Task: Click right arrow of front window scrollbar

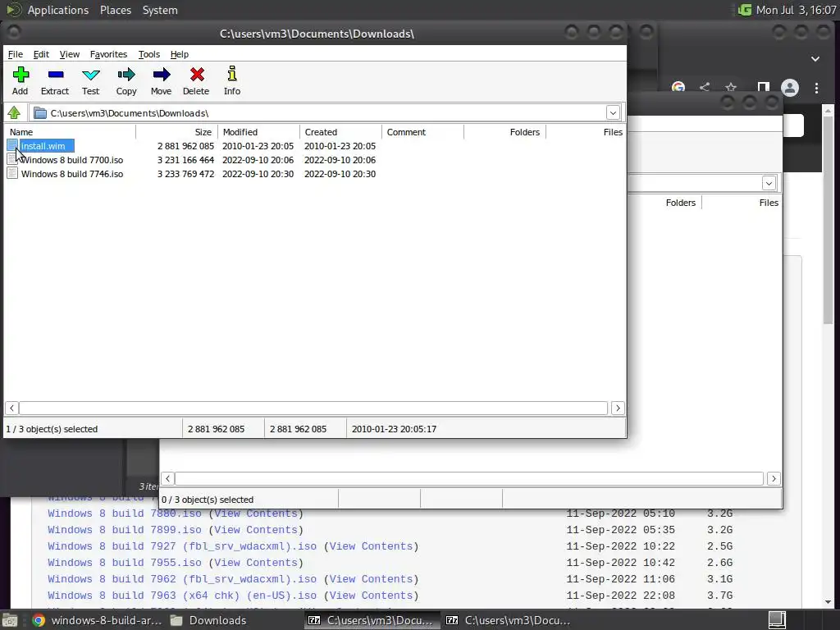Action: click(618, 409)
